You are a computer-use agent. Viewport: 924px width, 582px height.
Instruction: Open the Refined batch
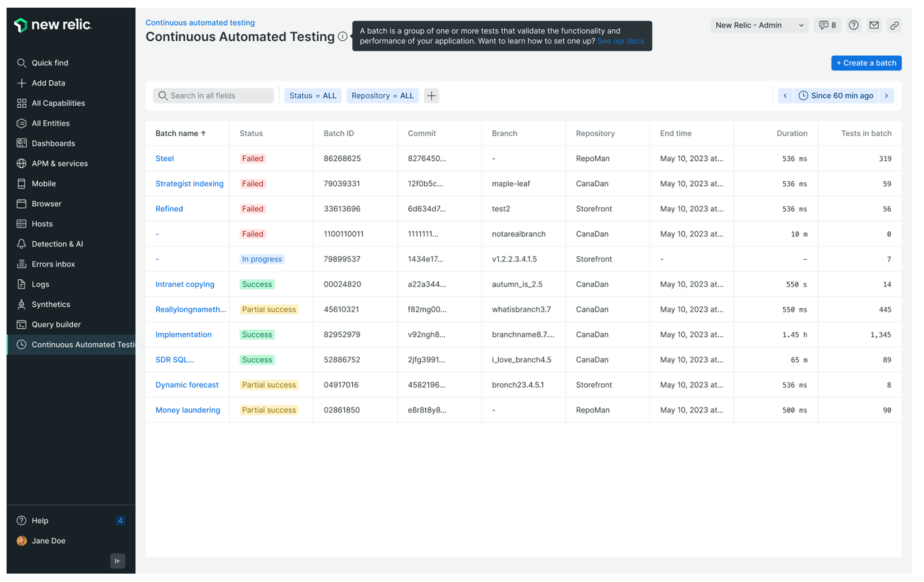click(x=169, y=209)
